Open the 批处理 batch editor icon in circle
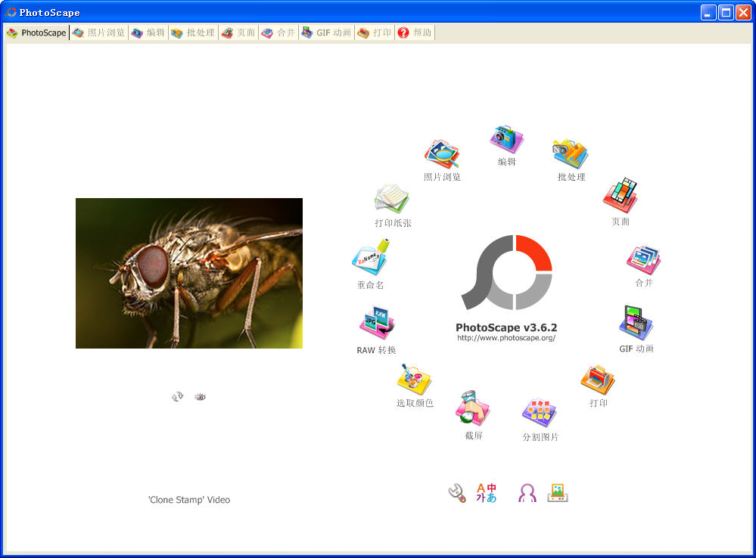Screen dimensions: 756x558 point(571,153)
